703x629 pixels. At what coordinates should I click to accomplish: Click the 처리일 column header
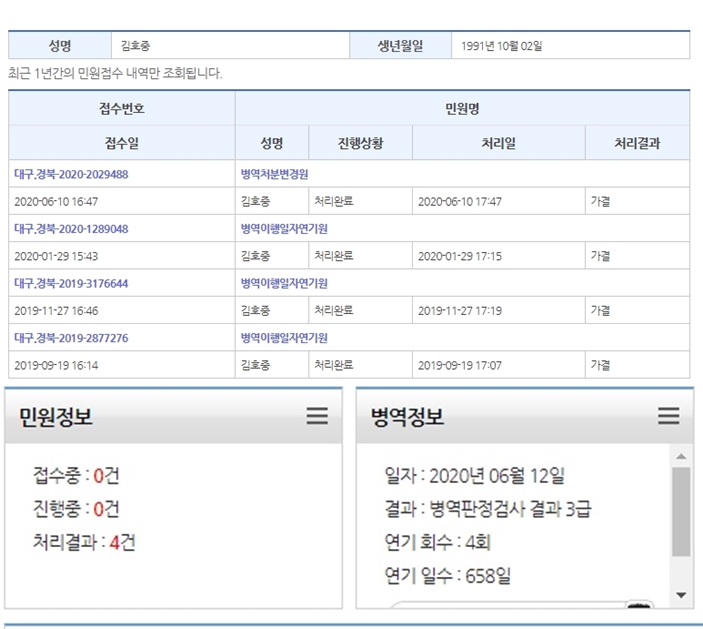tap(498, 143)
